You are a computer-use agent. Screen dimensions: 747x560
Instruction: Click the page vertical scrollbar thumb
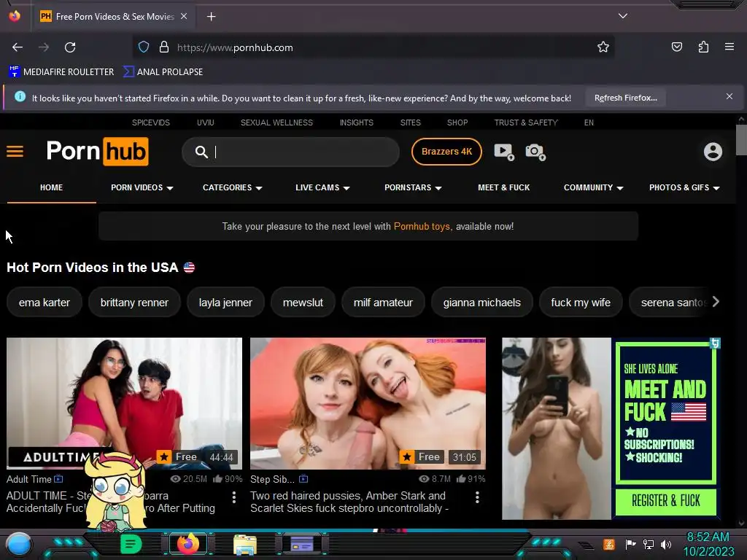(741, 139)
